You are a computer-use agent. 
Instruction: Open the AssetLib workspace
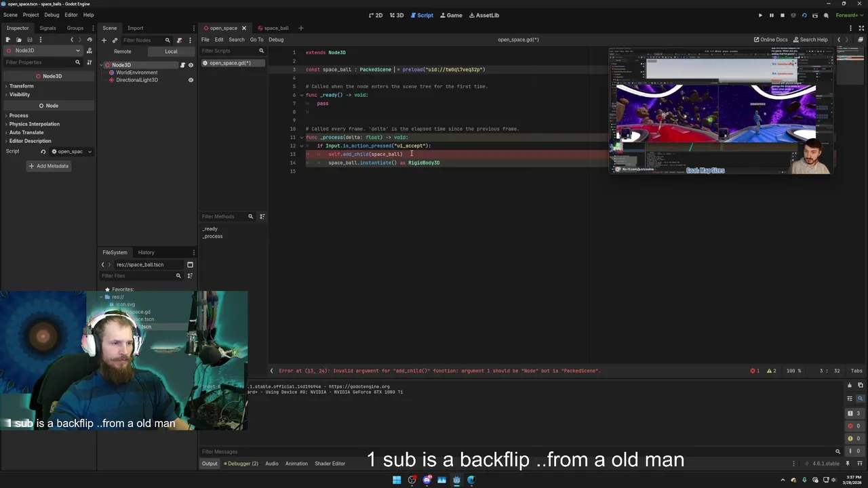point(484,15)
